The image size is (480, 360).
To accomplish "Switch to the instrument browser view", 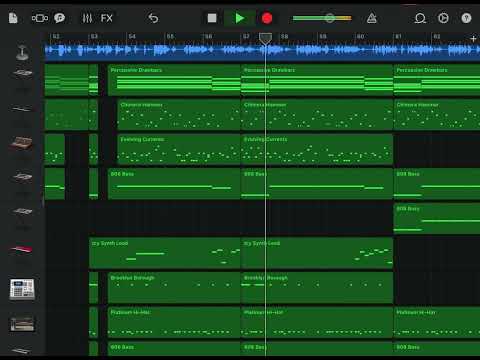I will pos(40,18).
